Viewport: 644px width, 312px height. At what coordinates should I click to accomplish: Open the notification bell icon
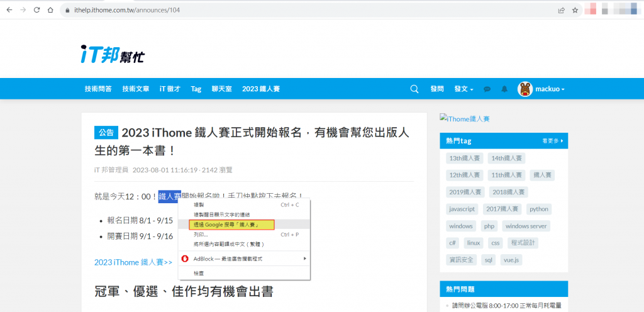(x=504, y=89)
